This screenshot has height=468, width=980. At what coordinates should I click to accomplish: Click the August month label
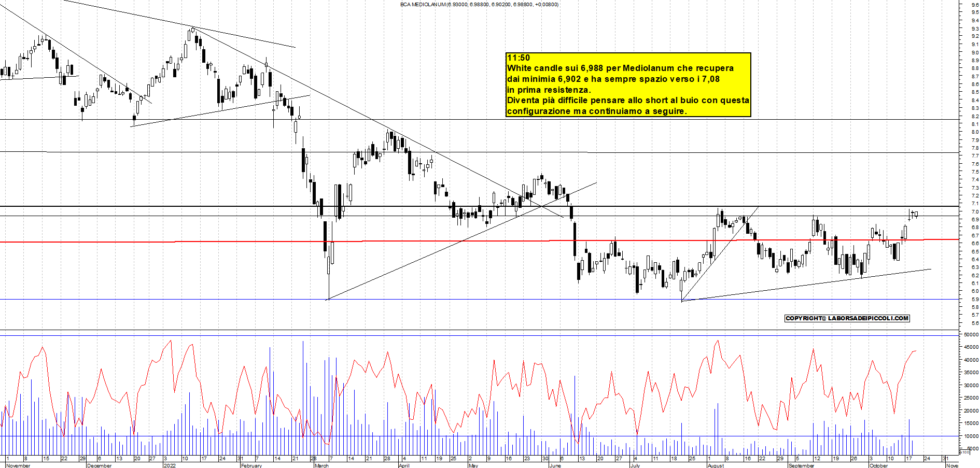click(x=716, y=465)
